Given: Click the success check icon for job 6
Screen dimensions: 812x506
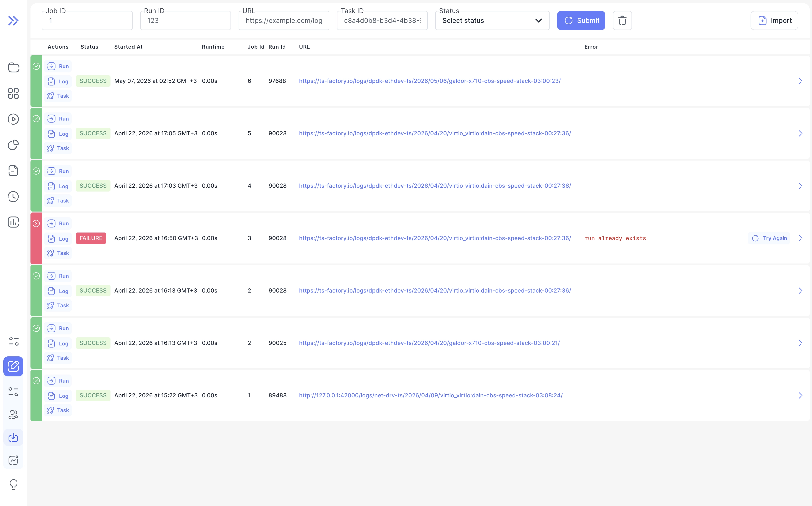Looking at the screenshot, I should point(36,66).
